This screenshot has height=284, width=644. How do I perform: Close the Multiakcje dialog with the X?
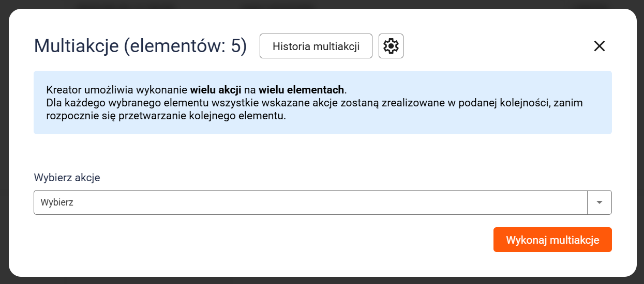599,46
